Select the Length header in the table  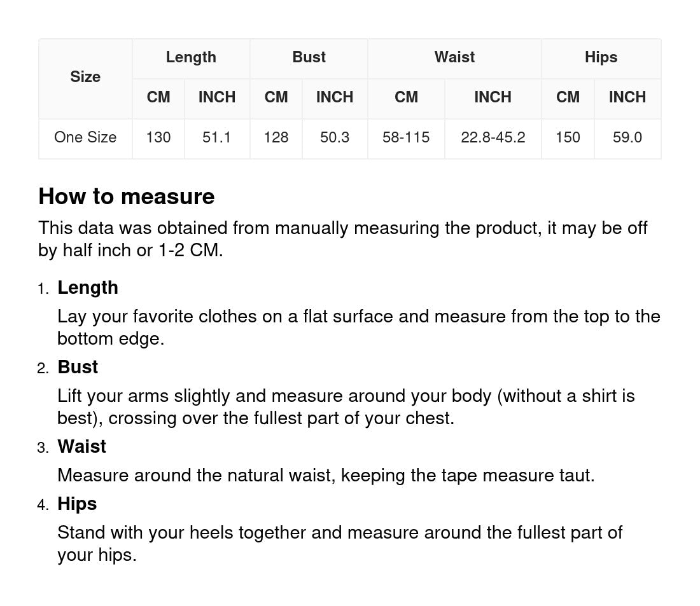[x=191, y=57]
